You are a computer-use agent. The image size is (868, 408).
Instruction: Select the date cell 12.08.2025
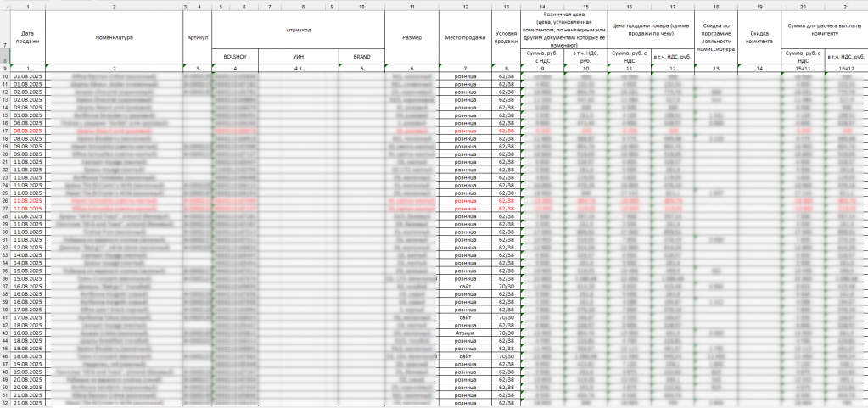27,248
